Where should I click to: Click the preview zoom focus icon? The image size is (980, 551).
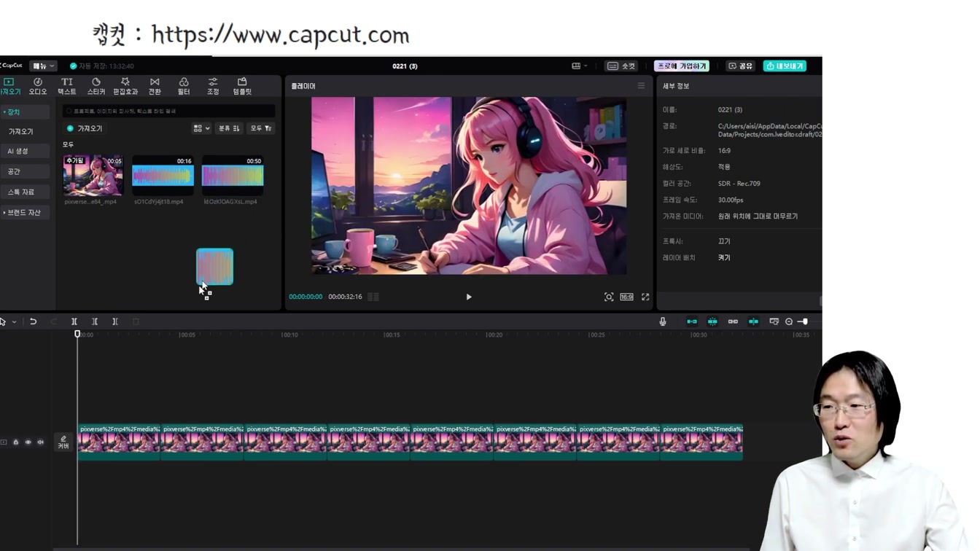click(x=609, y=297)
